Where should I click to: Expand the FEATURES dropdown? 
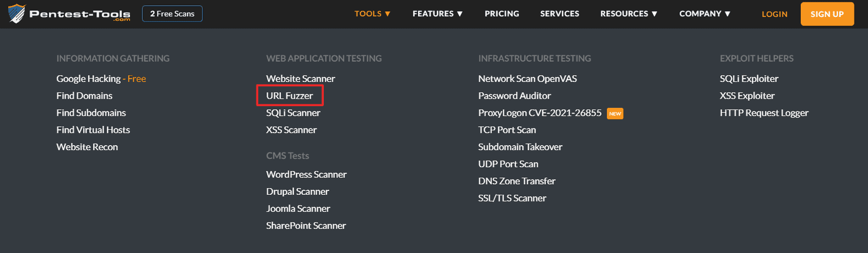pos(437,14)
